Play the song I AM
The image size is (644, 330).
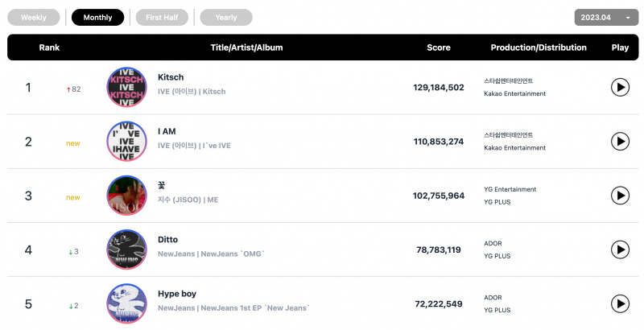point(620,142)
